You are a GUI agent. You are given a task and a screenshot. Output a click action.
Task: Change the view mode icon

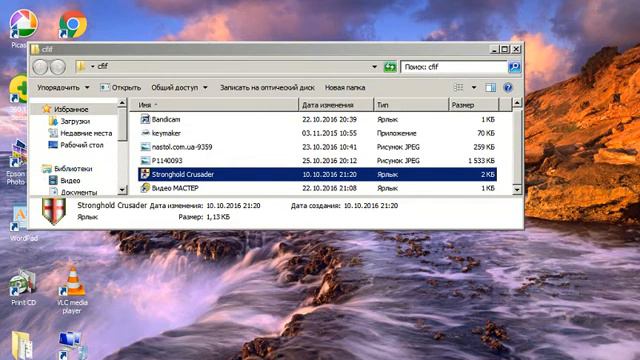(459, 87)
